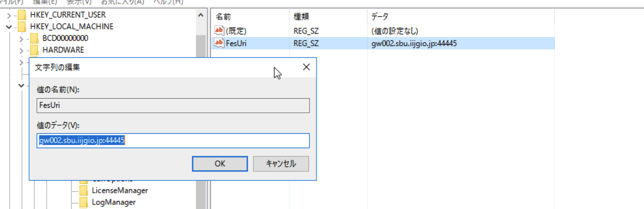Screen dimensions: 644x209
Task: Collapse the HKEY_LOCAL_MACHINE key
Action: (9, 27)
